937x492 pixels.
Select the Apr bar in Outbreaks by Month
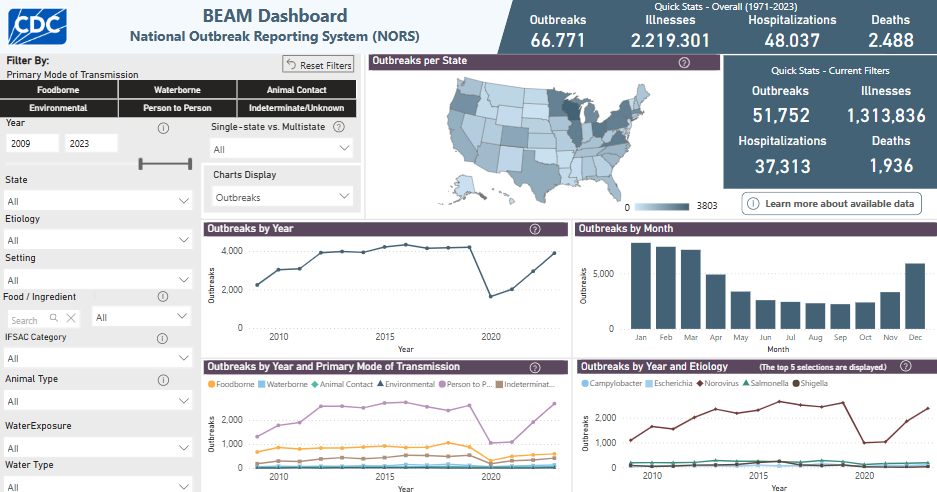pyautogui.click(x=715, y=302)
